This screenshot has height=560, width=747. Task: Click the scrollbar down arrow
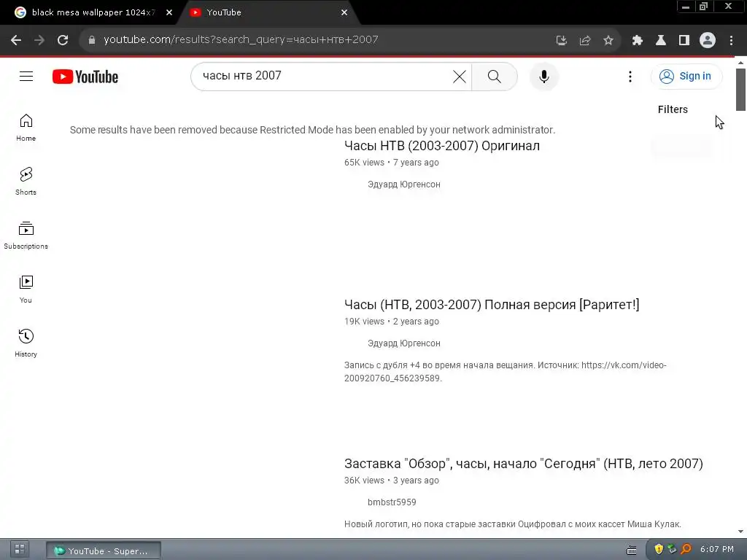pos(740,532)
